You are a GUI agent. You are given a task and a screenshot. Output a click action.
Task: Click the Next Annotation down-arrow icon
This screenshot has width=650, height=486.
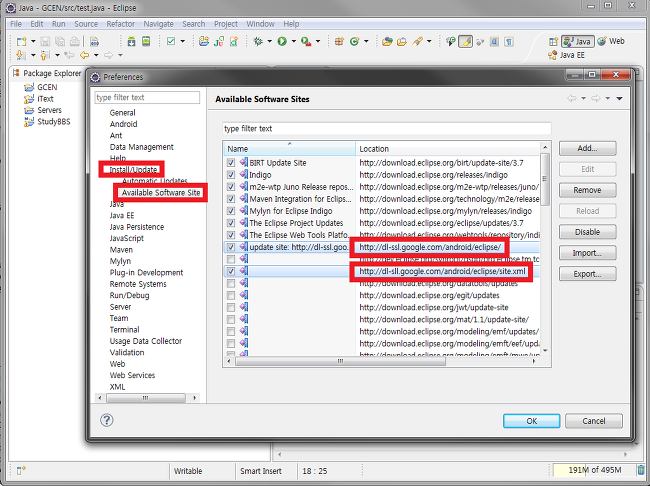(x=20, y=55)
